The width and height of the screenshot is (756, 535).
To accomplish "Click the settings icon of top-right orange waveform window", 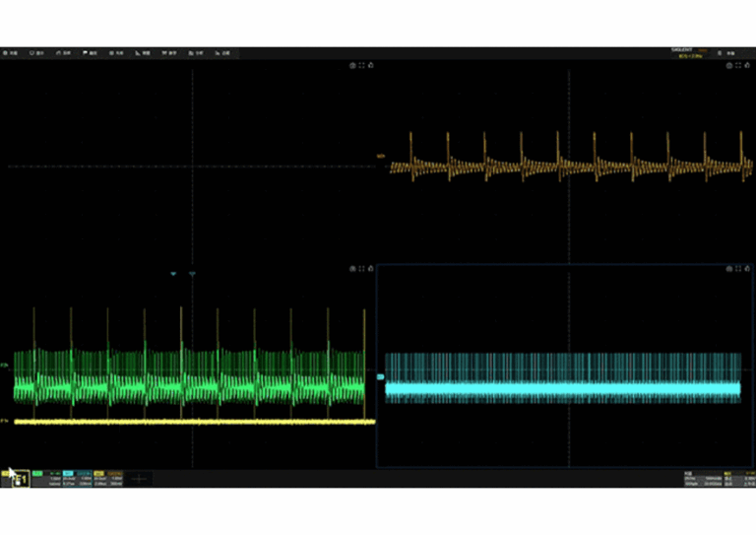I will tap(729, 66).
